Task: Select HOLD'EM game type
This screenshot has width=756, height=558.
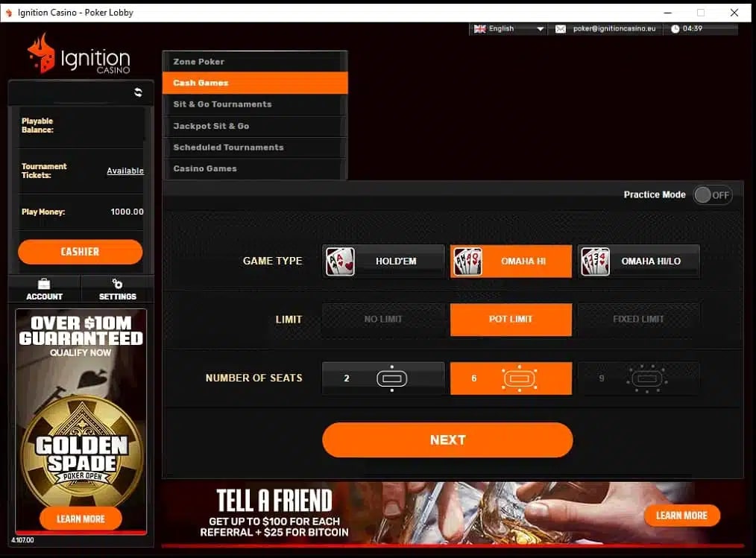Action: coord(383,261)
